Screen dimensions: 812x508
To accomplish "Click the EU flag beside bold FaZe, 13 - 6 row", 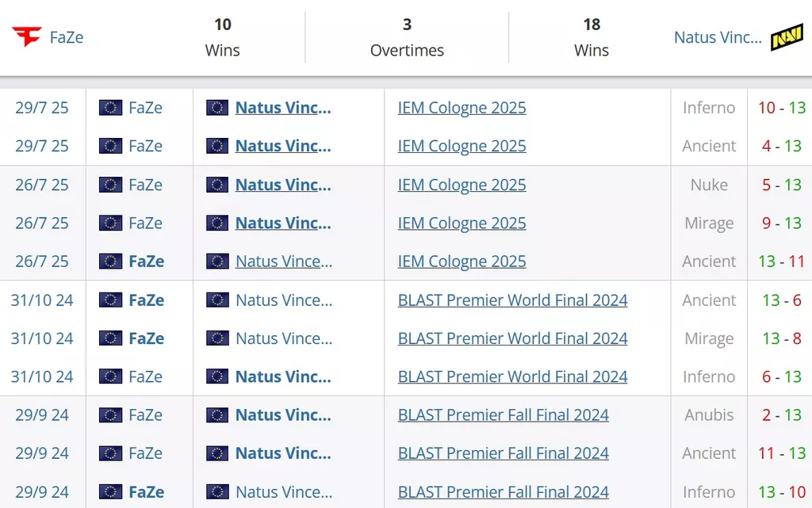I will point(110,300).
